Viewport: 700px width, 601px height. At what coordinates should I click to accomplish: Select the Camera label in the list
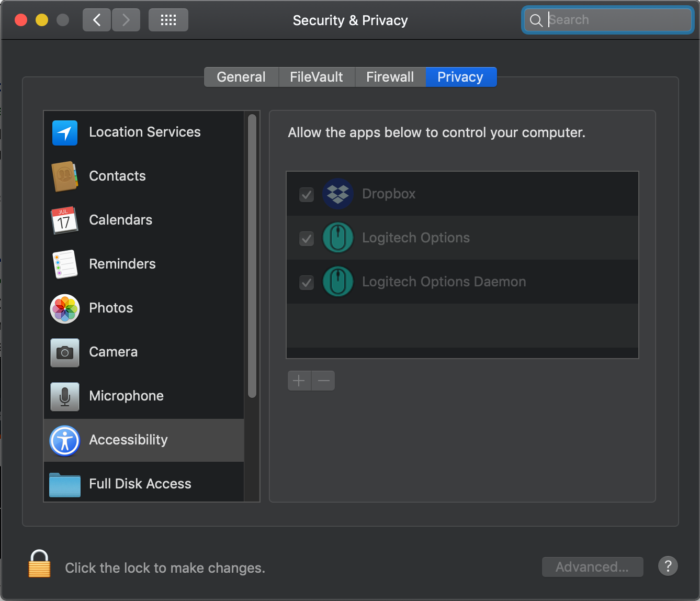point(114,352)
